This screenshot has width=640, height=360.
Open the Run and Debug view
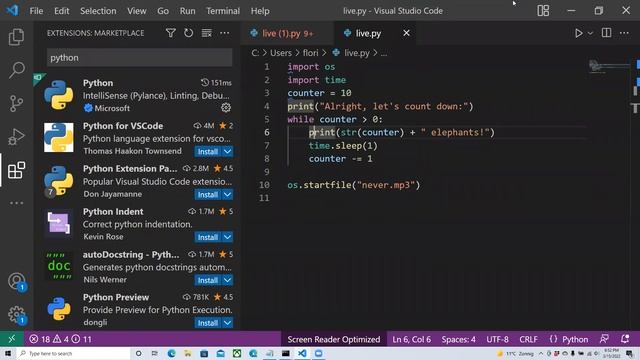16,137
